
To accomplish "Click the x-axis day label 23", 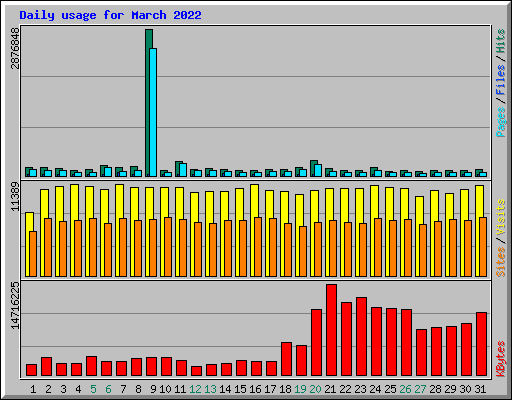I will 360,389.
